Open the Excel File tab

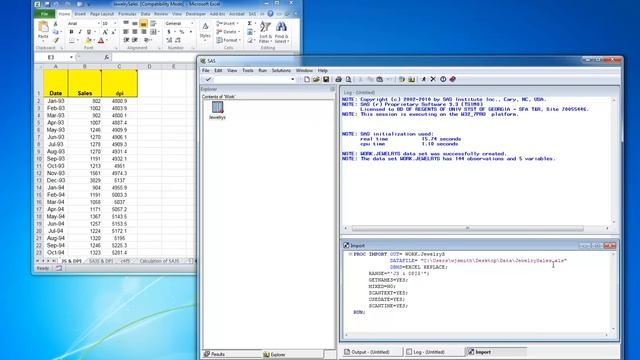tap(44, 14)
